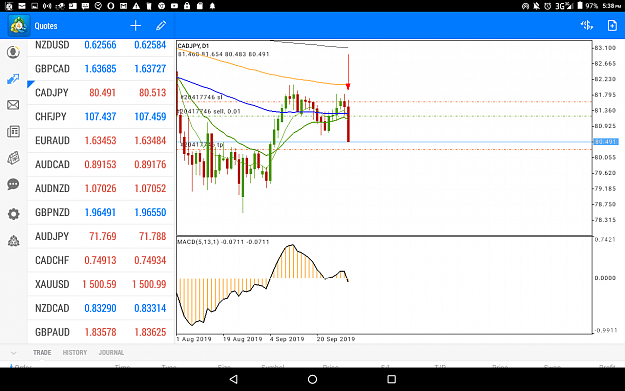Open the accounts icon in sidebar
The width and height of the screenshot is (625, 391).
(x=13, y=52)
